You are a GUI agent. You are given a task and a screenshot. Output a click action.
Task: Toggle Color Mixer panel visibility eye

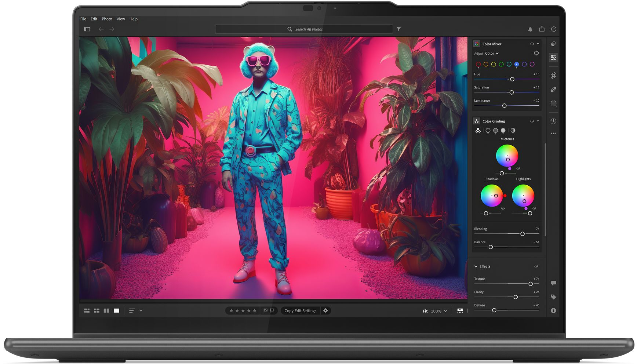(x=532, y=44)
